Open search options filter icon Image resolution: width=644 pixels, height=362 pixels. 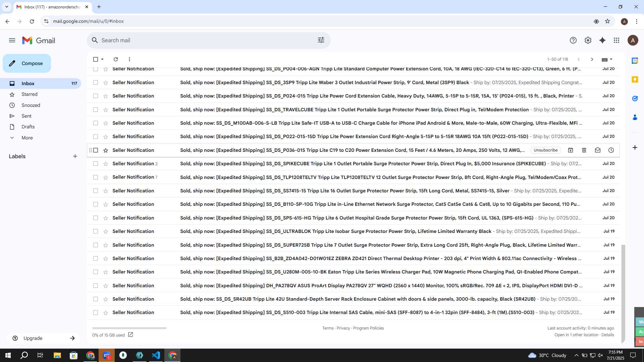321,40
